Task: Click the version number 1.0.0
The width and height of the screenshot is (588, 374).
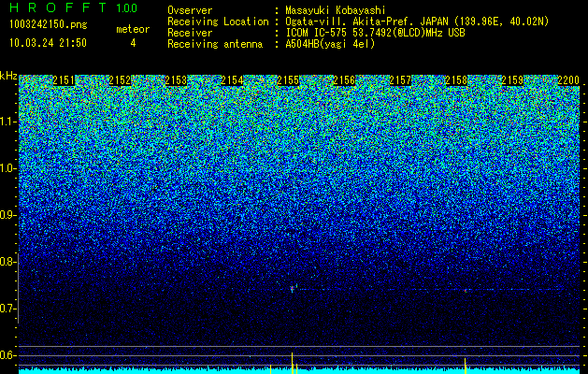Action: click(x=126, y=8)
